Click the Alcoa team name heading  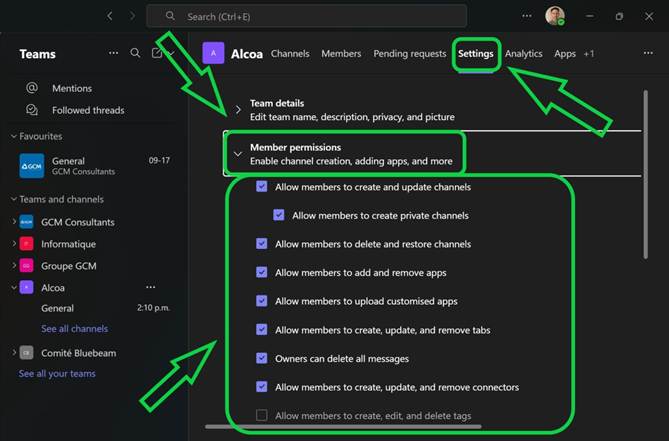(x=247, y=54)
